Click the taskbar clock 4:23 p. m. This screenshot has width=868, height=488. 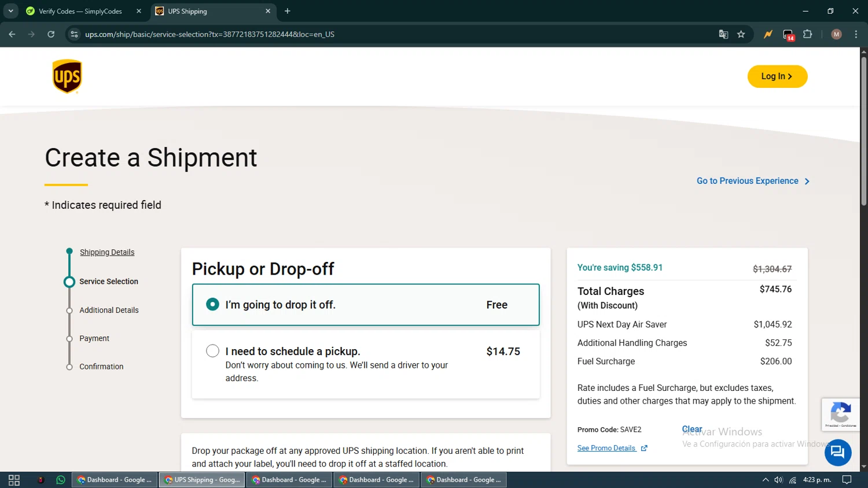tap(817, 480)
